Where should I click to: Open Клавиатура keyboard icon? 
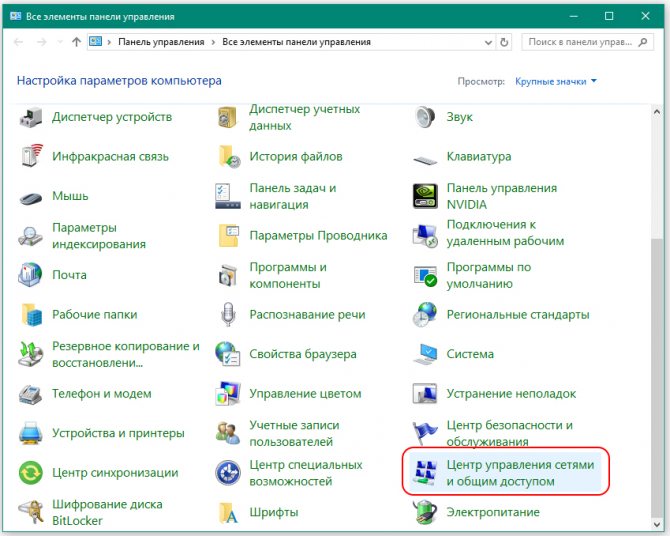425,161
